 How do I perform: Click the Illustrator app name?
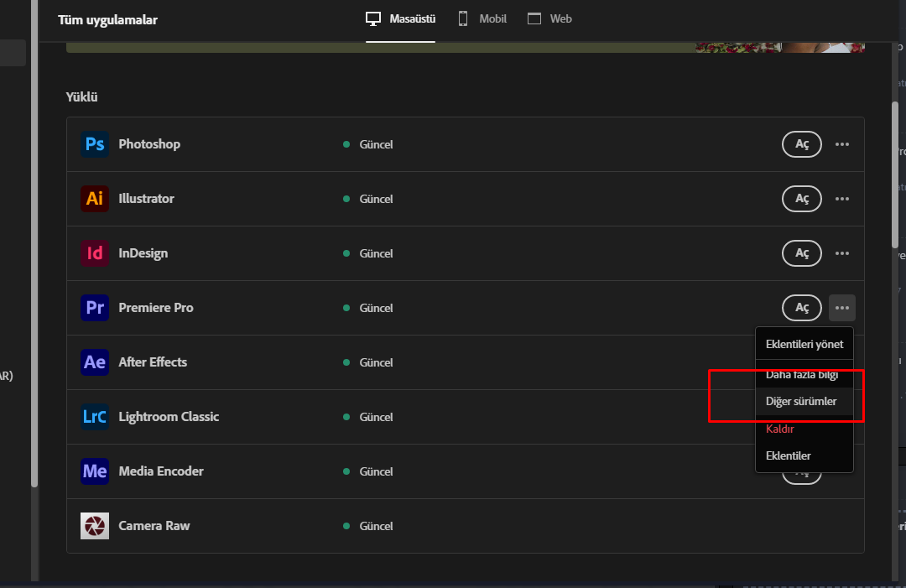point(146,199)
